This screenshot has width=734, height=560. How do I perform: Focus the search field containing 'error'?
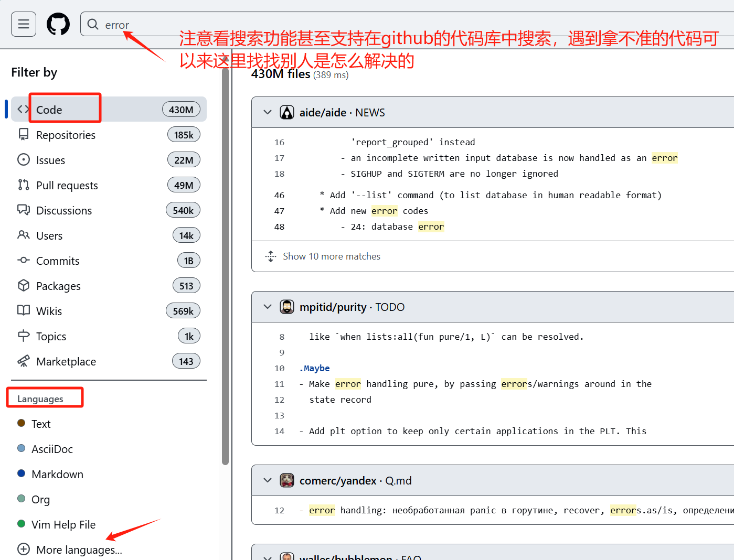[x=407, y=24]
